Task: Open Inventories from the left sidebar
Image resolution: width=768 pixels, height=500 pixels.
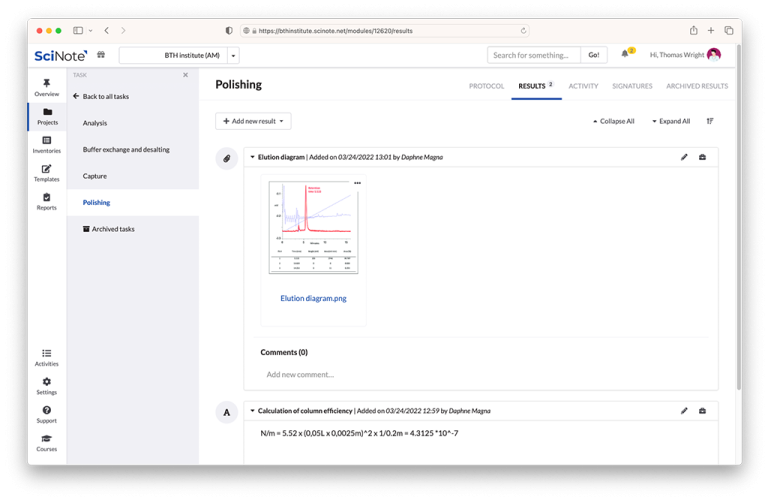Action: [x=46, y=145]
